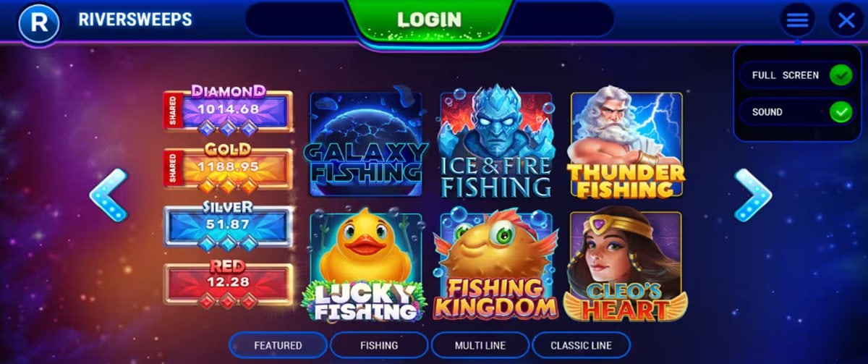
Task: Launch Ice & Fire Fishing game
Action: click(x=496, y=144)
